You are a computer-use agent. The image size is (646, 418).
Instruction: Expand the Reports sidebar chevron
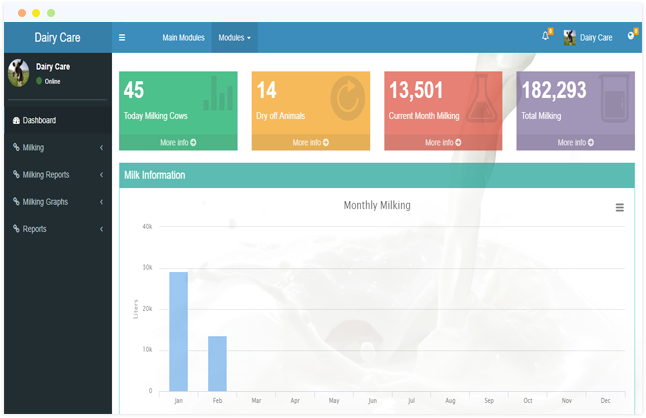click(x=101, y=229)
